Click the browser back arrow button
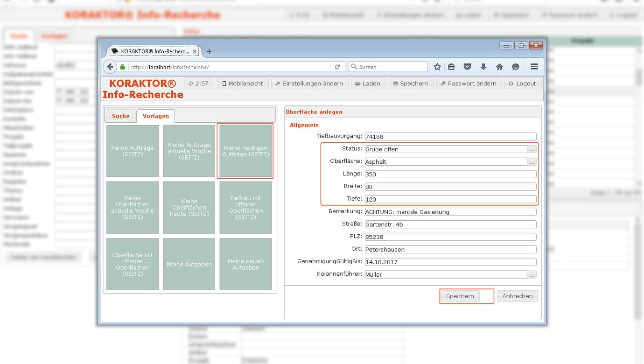 coord(110,67)
